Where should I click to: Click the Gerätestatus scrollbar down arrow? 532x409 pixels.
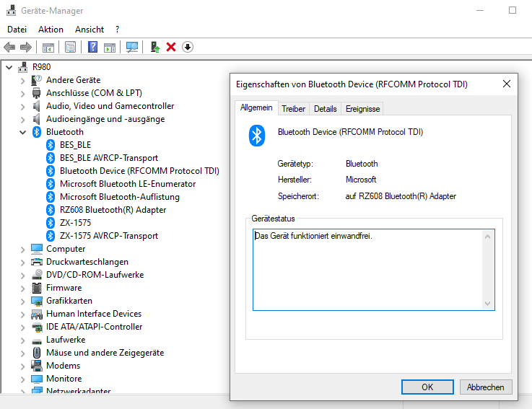[x=487, y=304]
